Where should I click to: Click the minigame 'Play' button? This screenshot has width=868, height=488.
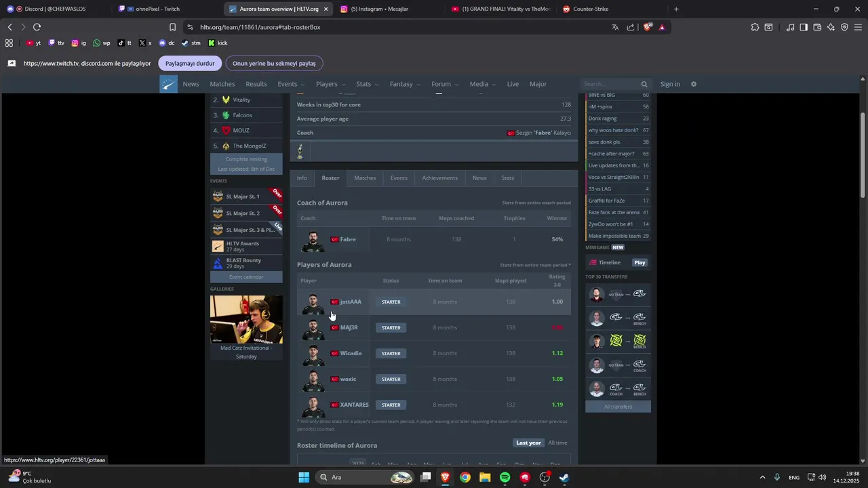(640, 262)
